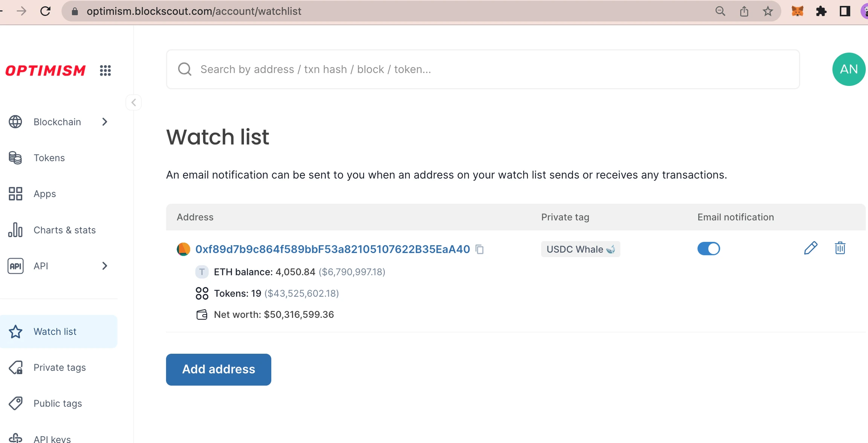The height and width of the screenshot is (443, 868).
Task: Open Tokens in the sidebar
Action: tap(49, 158)
